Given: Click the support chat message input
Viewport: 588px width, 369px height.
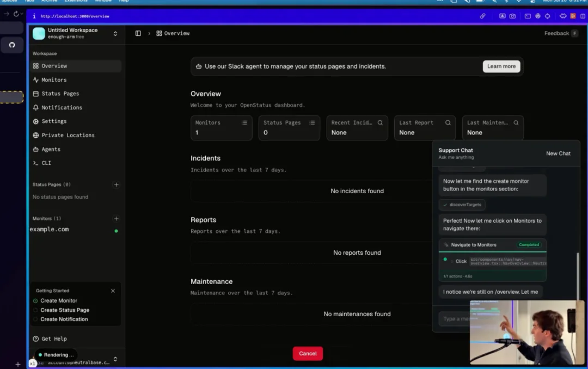Looking at the screenshot, I should pyautogui.click(x=455, y=319).
